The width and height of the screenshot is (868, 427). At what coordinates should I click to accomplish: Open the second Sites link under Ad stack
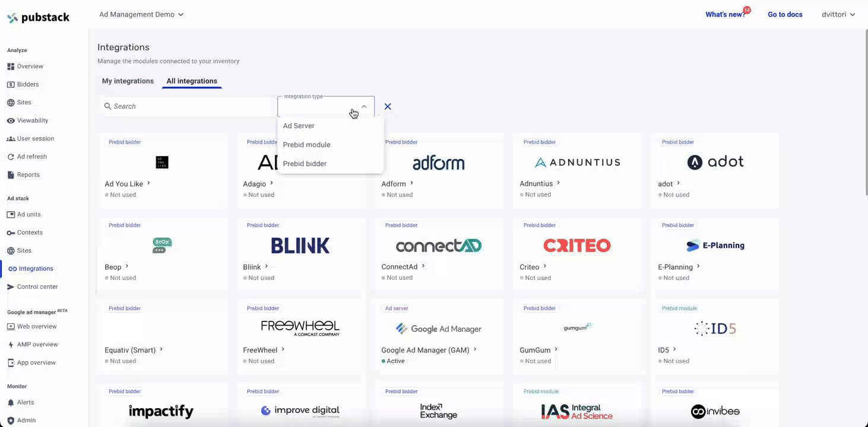click(x=24, y=251)
